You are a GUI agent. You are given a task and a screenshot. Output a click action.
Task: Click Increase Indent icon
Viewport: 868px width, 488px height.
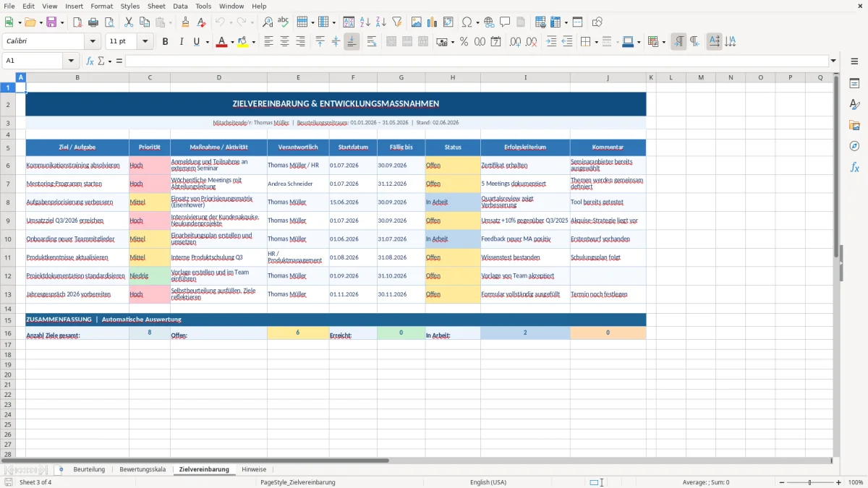tap(551, 42)
